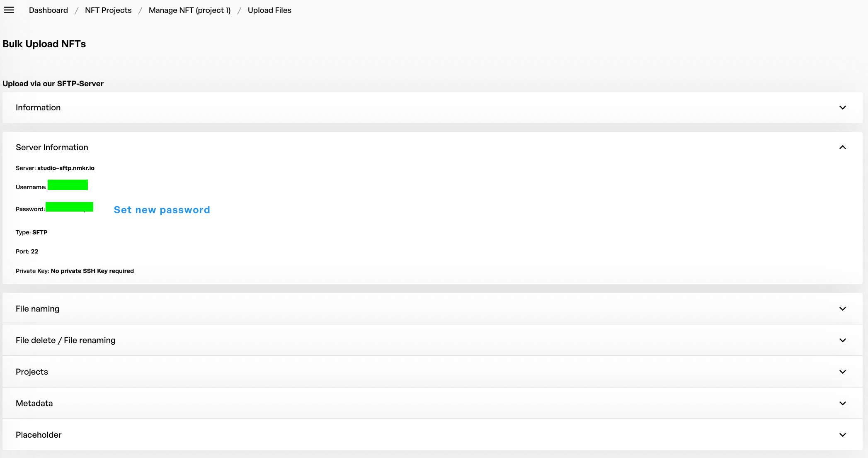Open the hamburger menu icon

coord(9,10)
